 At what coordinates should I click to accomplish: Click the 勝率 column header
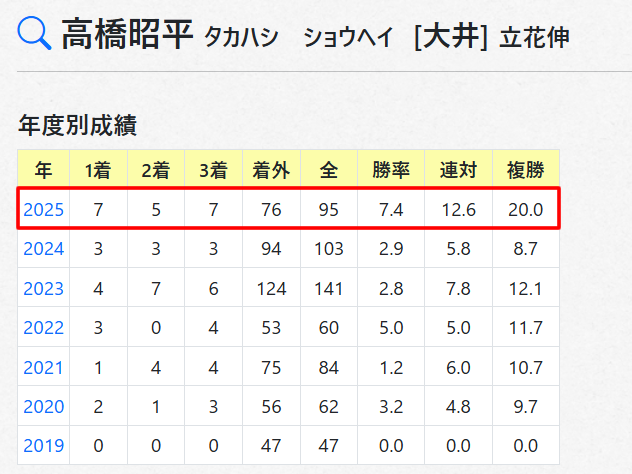(x=391, y=170)
